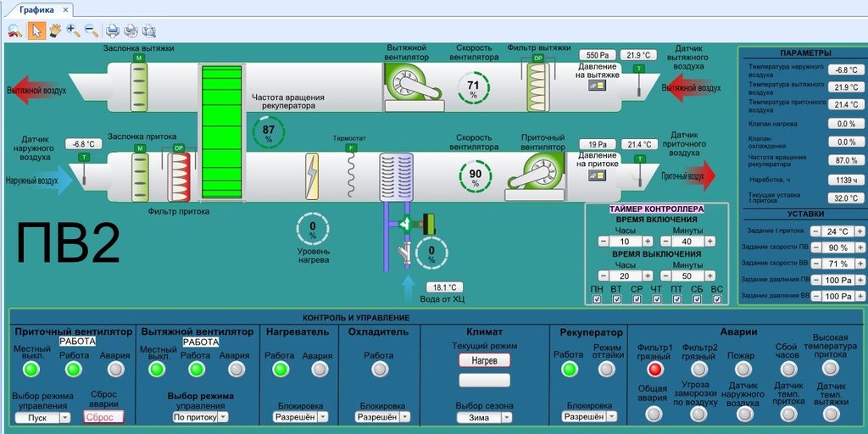This screenshot has width=868, height=434.
Task: Toggle the ВС weekday checkbox
Action: (x=717, y=300)
